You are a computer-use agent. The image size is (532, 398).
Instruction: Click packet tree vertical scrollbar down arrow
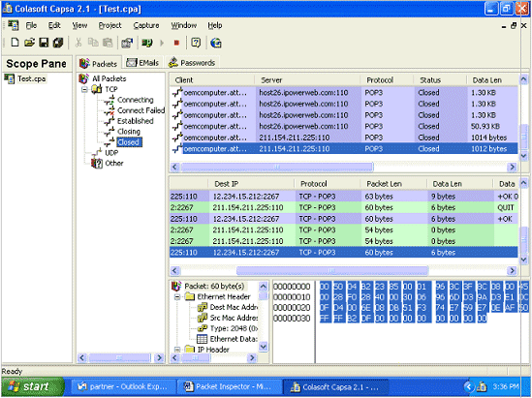[x=264, y=347]
